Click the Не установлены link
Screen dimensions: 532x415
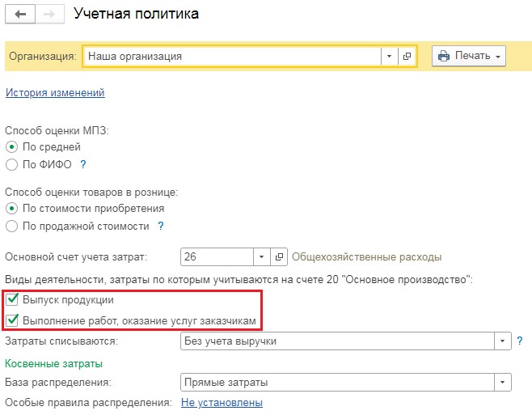coord(222,402)
